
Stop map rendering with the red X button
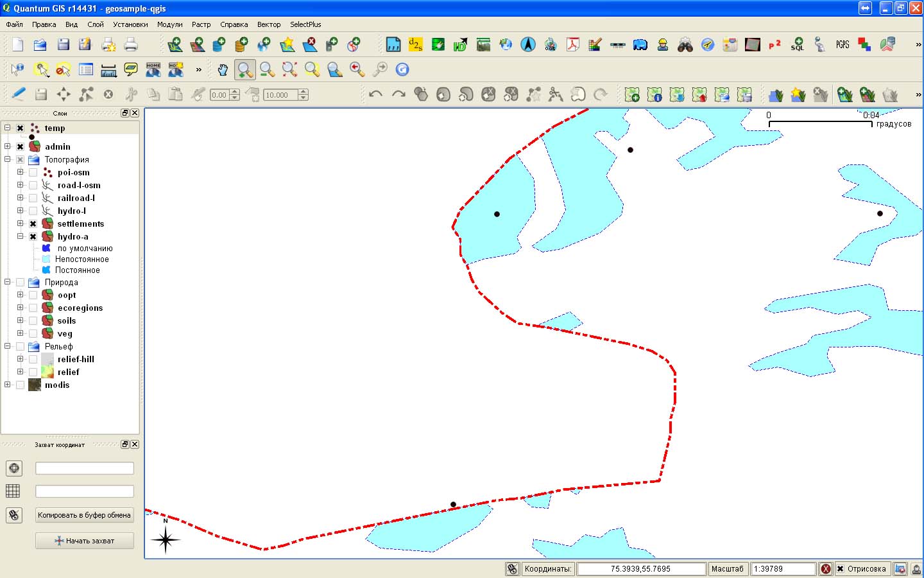click(x=826, y=569)
